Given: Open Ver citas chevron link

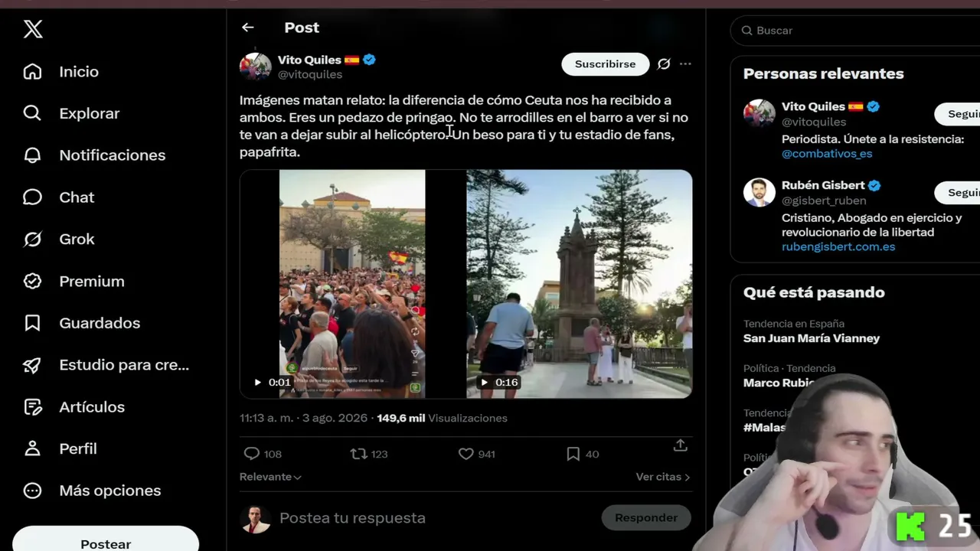Looking at the screenshot, I should tap(663, 477).
